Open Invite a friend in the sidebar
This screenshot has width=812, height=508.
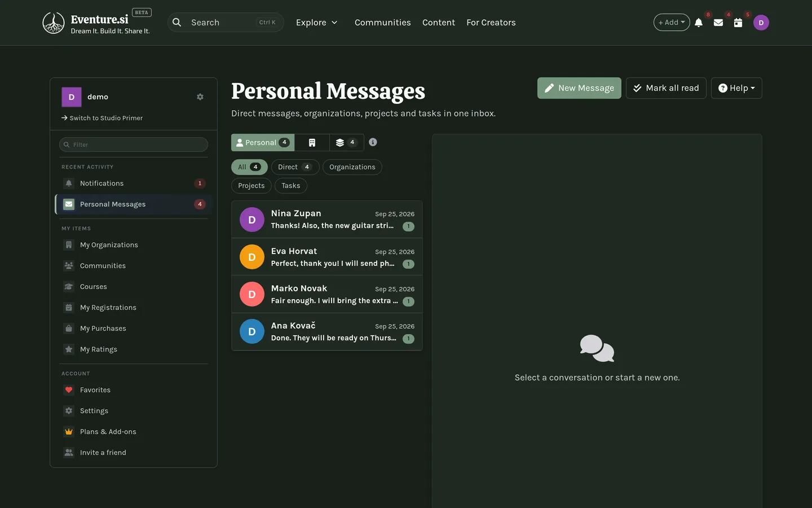[134, 453]
